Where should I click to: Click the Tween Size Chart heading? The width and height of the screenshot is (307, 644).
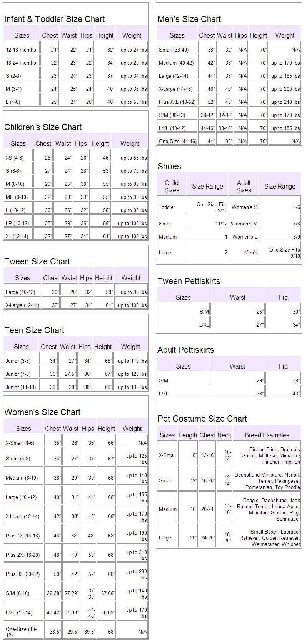(37, 261)
